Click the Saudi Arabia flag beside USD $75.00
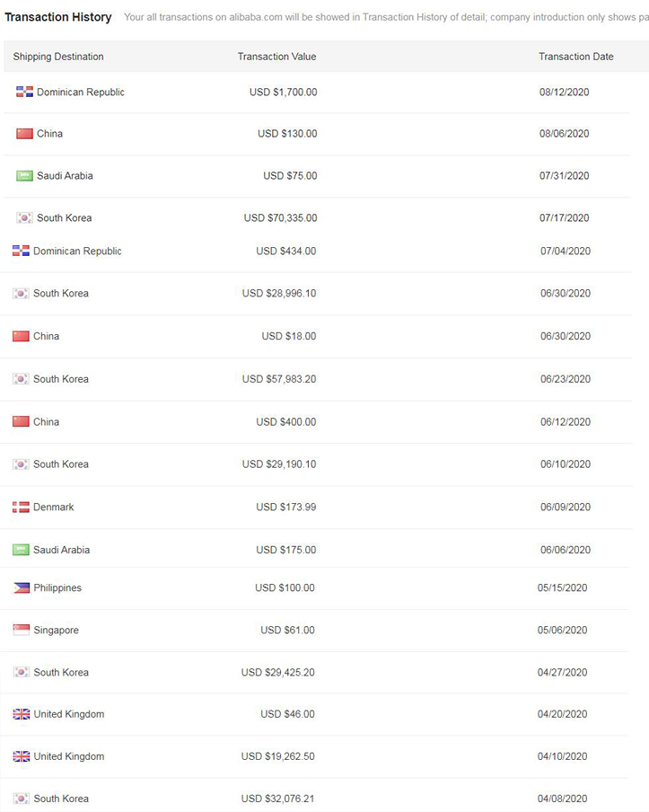The width and height of the screenshot is (649, 812). pyautogui.click(x=24, y=175)
